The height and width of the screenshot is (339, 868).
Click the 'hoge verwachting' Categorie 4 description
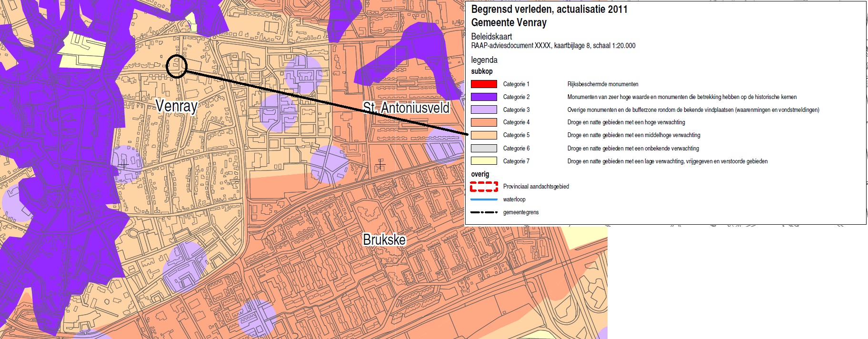pos(626,122)
